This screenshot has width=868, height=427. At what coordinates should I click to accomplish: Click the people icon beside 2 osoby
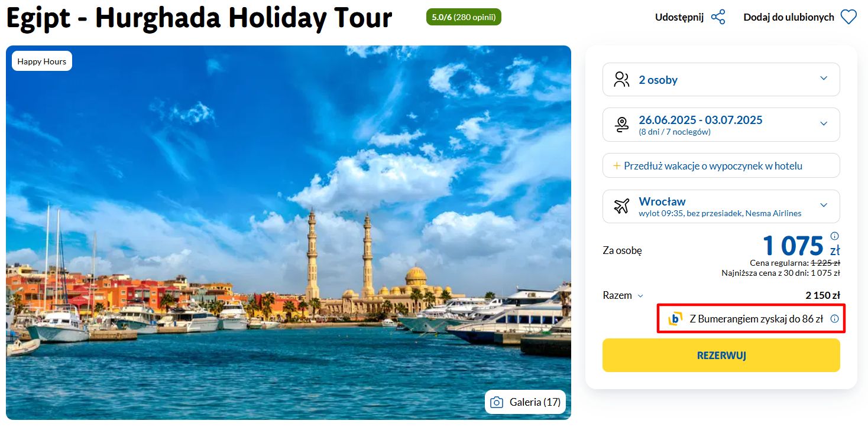pyautogui.click(x=621, y=80)
